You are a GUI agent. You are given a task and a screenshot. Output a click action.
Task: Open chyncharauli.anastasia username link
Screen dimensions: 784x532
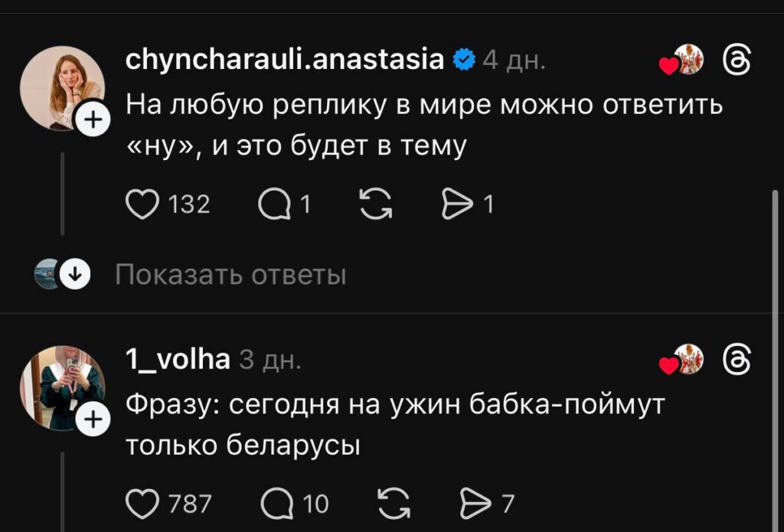tap(284, 59)
